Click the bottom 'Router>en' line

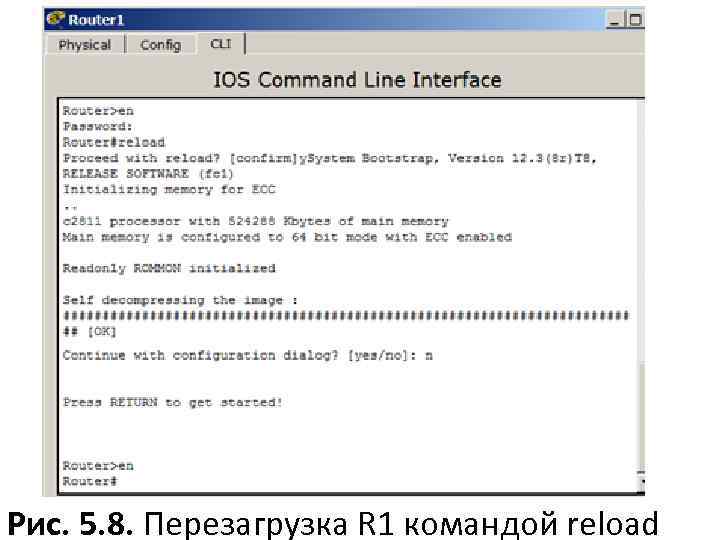[x=98, y=466]
